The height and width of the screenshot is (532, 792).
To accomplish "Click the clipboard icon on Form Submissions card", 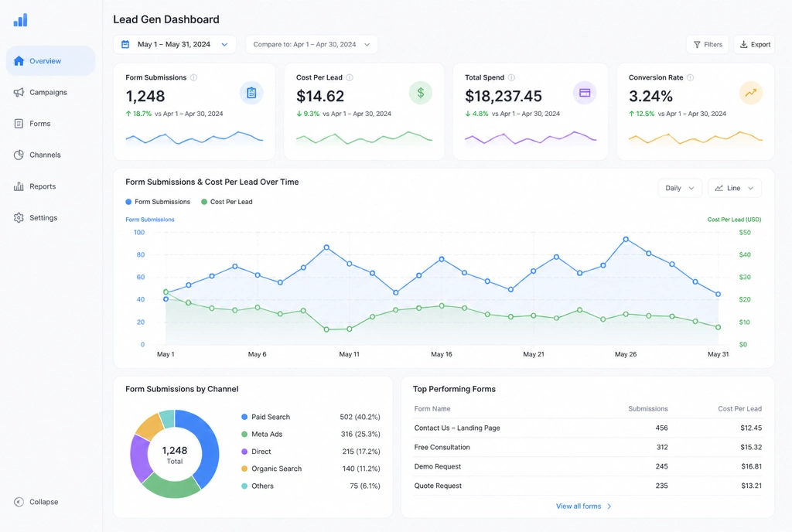I will [251, 93].
